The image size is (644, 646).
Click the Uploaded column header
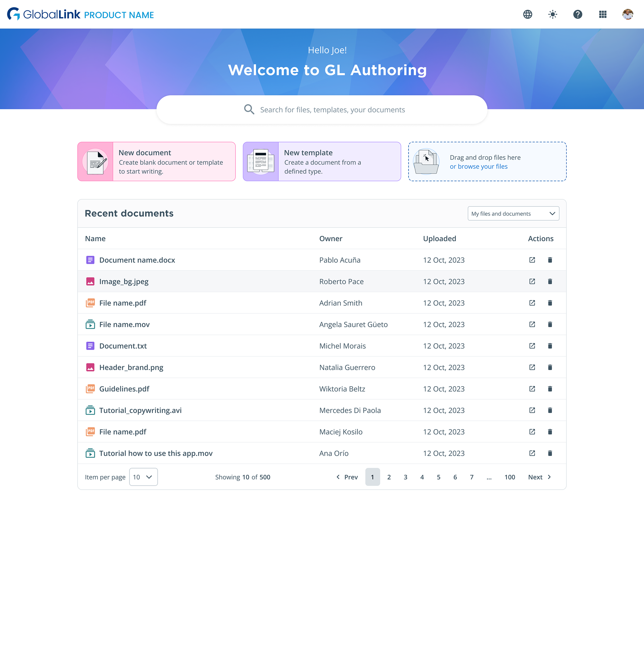click(439, 238)
